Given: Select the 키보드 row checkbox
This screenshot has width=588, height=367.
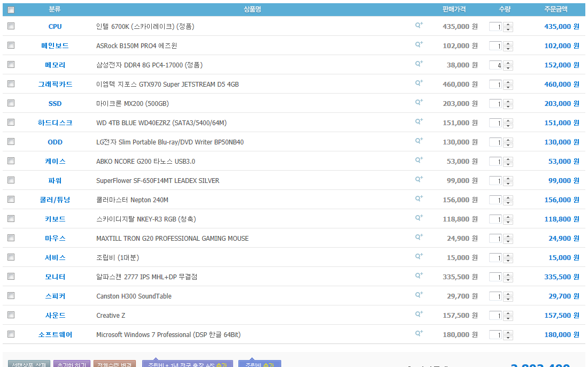Looking at the screenshot, I should 11,219.
